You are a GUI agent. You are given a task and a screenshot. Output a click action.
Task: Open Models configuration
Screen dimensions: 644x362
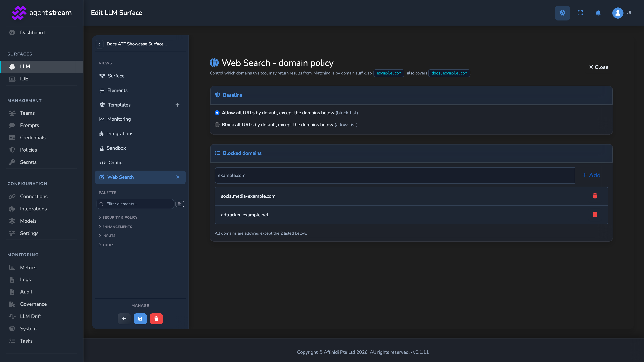click(42, 221)
